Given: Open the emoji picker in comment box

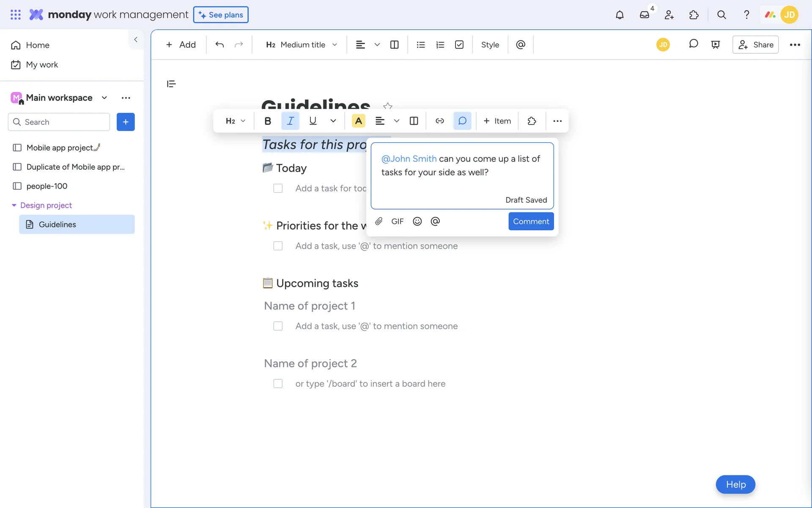Looking at the screenshot, I should point(417,221).
